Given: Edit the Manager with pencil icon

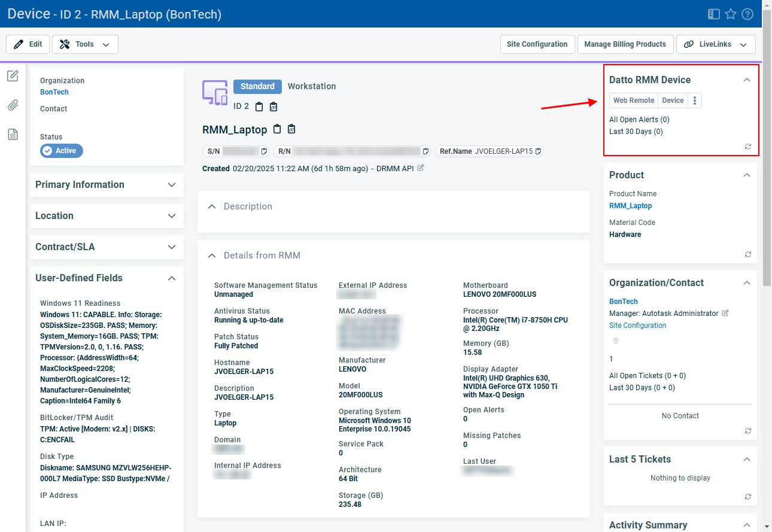Looking at the screenshot, I should pos(725,313).
